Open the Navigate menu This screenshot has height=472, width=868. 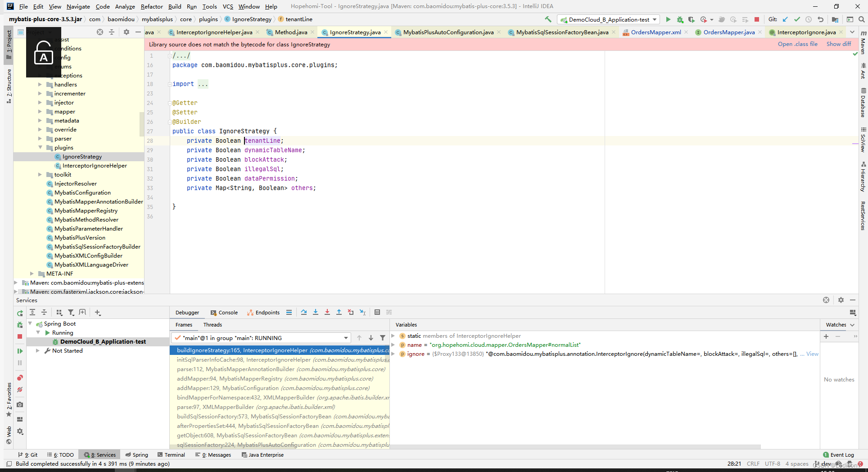tap(78, 6)
